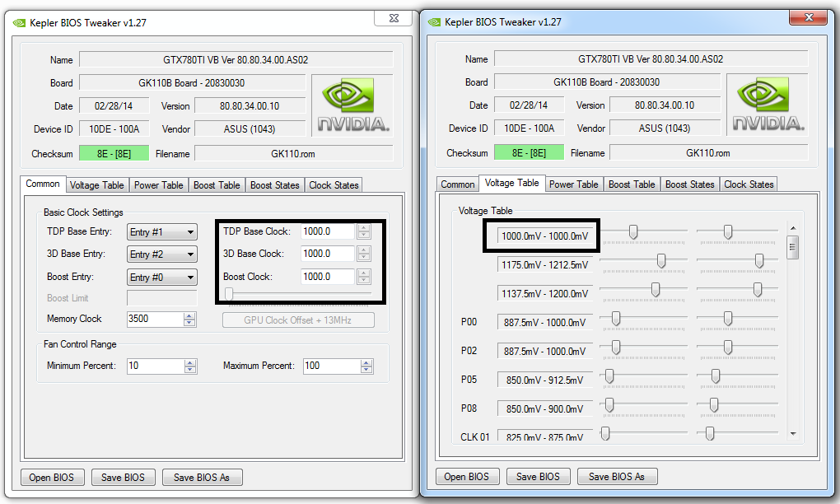Click the 1175.0mV - 1212.5mV voltage value
This screenshot has width=840, height=504.
click(x=545, y=264)
